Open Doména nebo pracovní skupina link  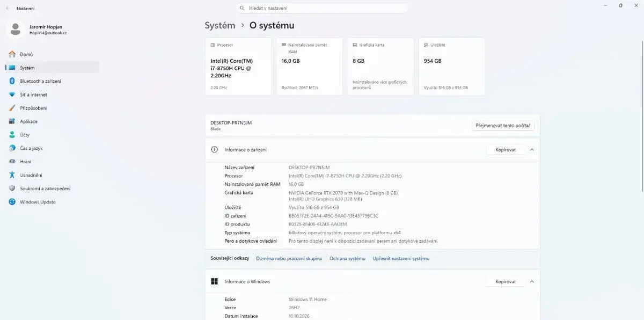[289, 258]
